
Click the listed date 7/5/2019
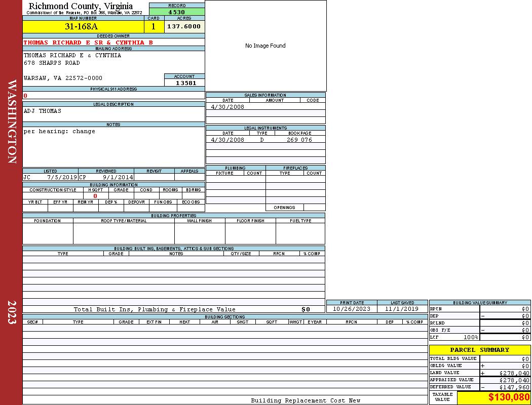pos(61,178)
